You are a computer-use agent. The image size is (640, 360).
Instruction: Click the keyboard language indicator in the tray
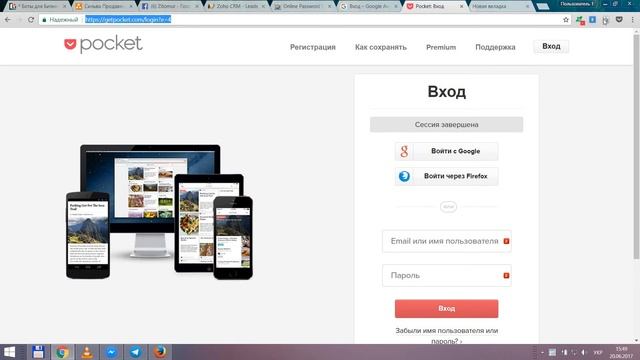pyautogui.click(x=598, y=352)
